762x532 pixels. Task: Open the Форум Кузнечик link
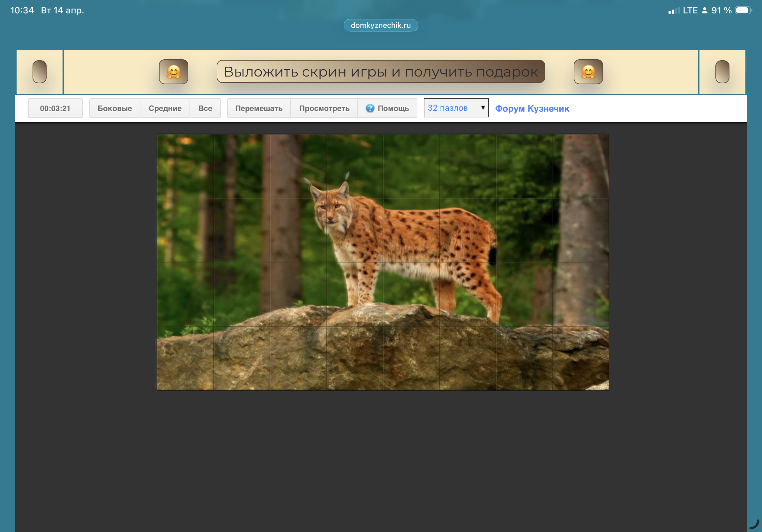tap(532, 108)
